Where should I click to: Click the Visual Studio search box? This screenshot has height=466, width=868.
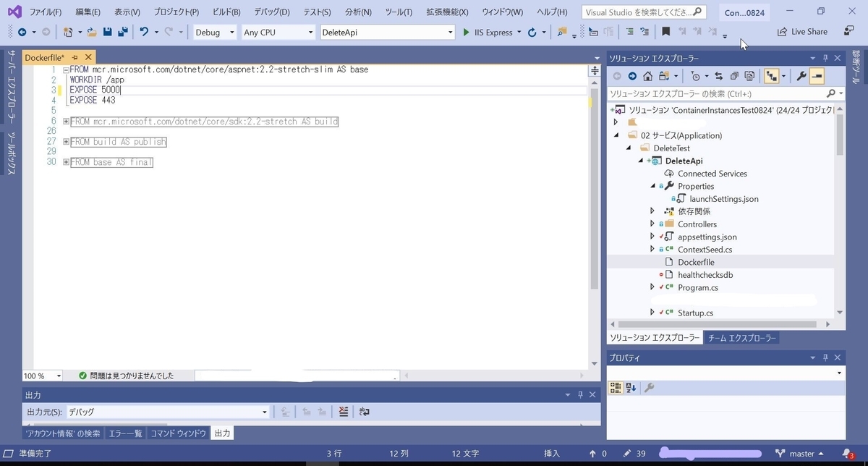tap(644, 12)
